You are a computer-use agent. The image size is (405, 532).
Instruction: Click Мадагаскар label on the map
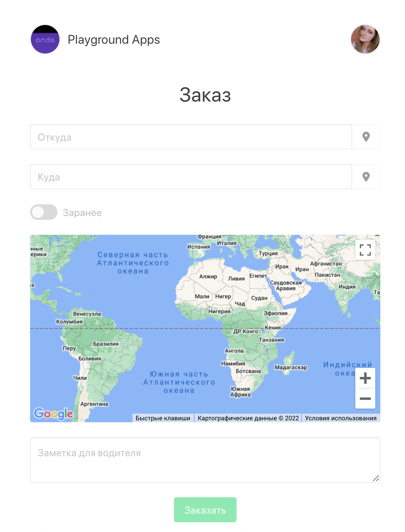point(290,368)
